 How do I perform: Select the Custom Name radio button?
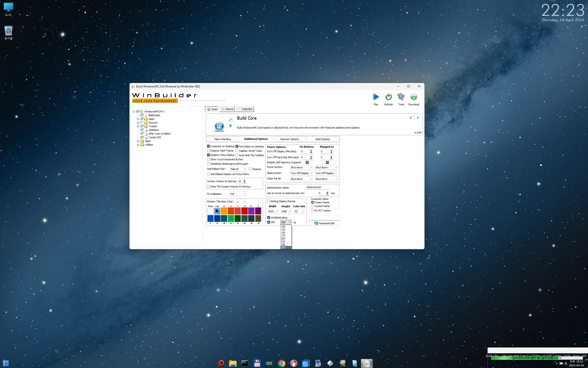tap(312, 206)
